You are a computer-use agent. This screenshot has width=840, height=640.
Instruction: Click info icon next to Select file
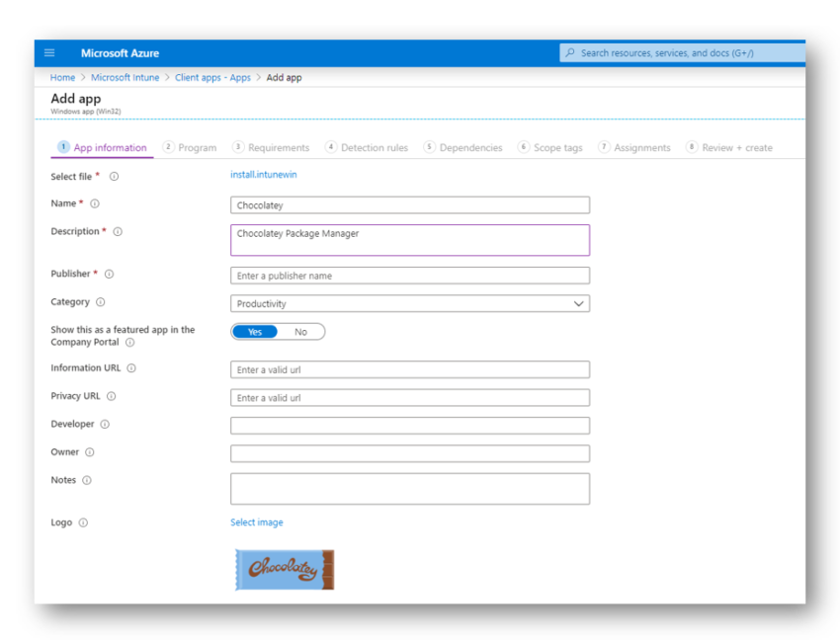(x=114, y=176)
